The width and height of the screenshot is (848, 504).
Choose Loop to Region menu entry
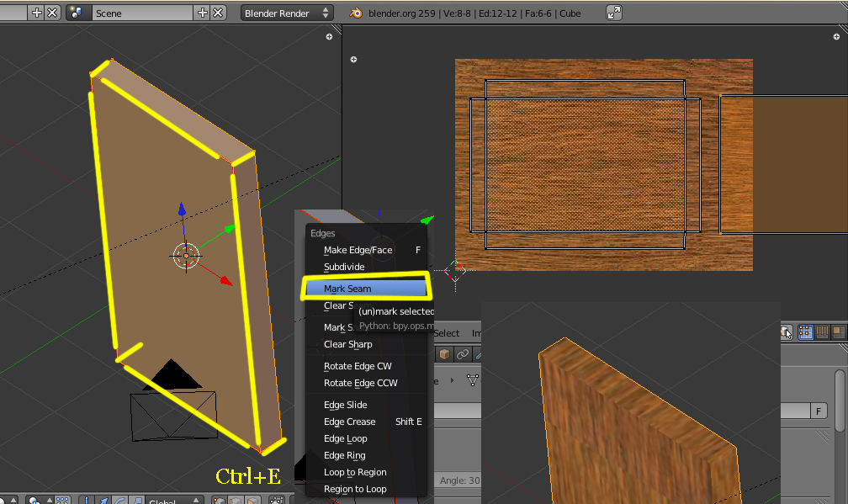(366, 472)
